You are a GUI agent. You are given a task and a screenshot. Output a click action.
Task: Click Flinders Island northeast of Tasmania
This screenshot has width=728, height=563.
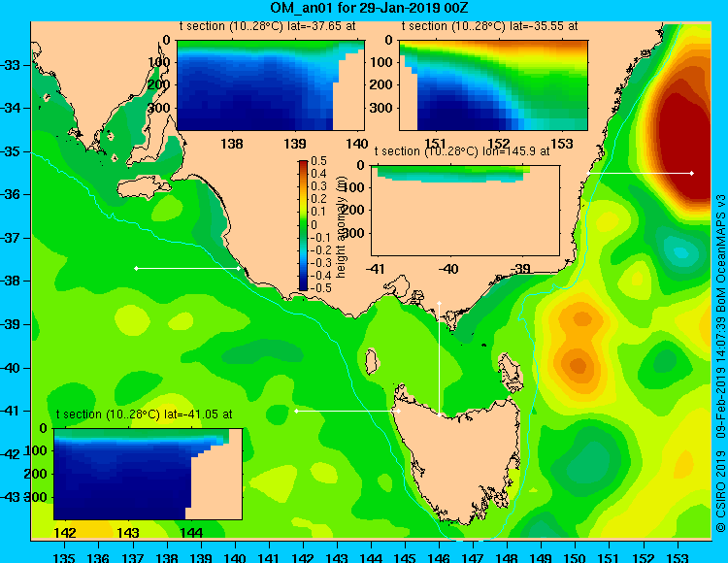(511, 374)
